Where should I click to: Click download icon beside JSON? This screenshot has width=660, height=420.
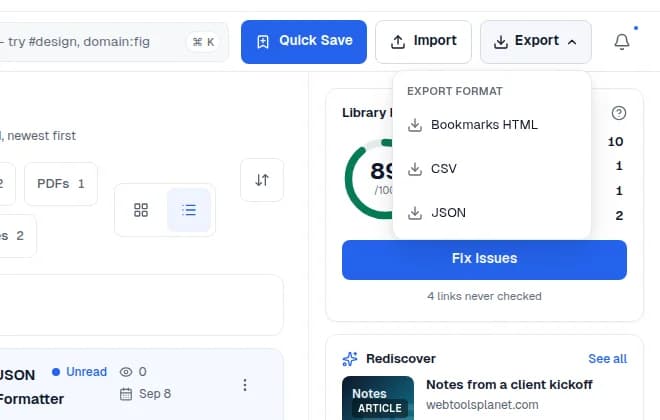(415, 213)
